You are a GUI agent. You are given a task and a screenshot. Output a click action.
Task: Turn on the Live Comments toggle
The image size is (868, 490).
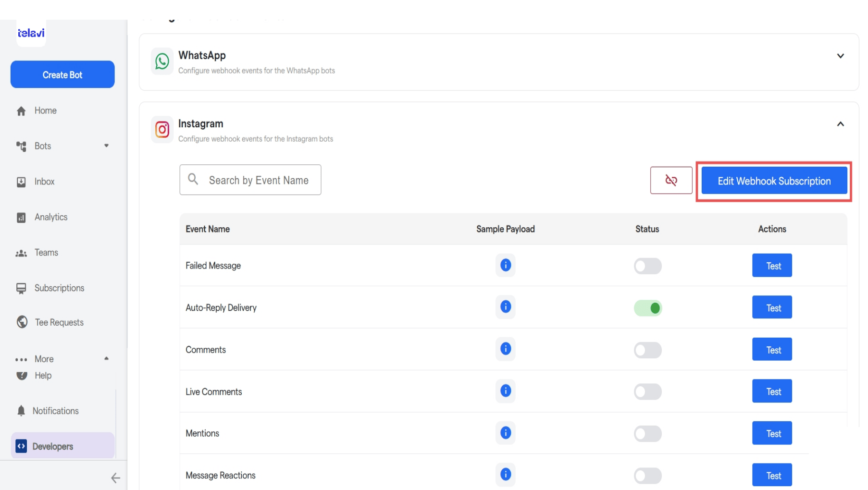pos(647,392)
